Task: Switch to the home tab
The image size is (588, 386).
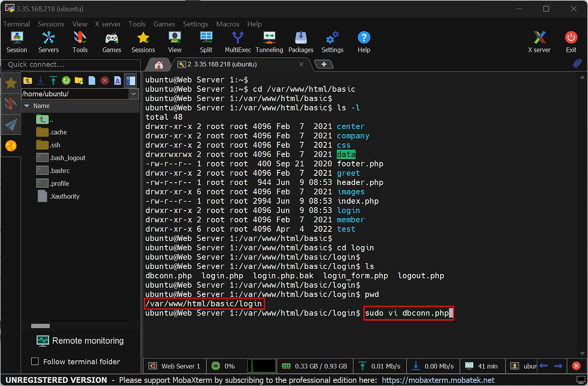Action: pyautogui.click(x=159, y=65)
